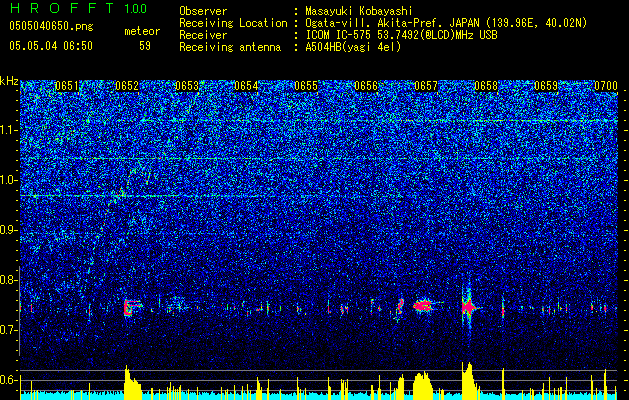Click the Receiving Location label

tap(233, 23)
